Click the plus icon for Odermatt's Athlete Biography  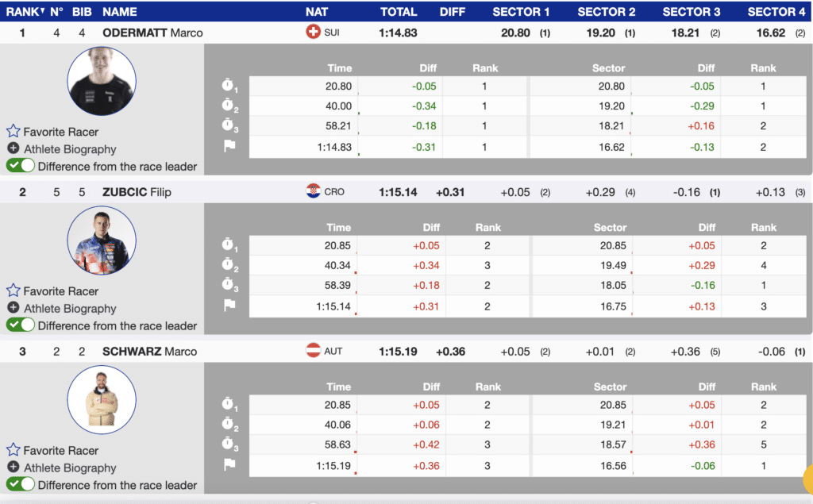(x=13, y=148)
